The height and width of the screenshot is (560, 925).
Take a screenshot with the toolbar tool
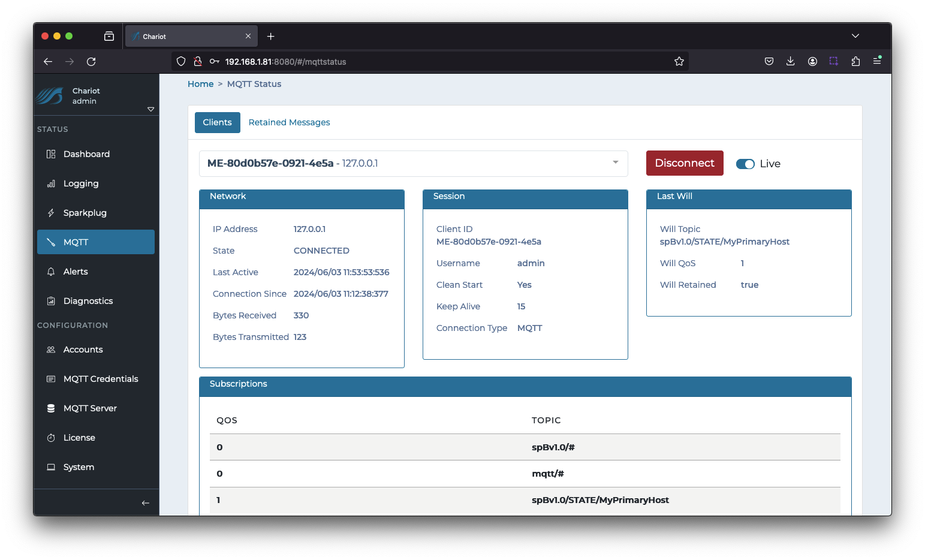(834, 61)
